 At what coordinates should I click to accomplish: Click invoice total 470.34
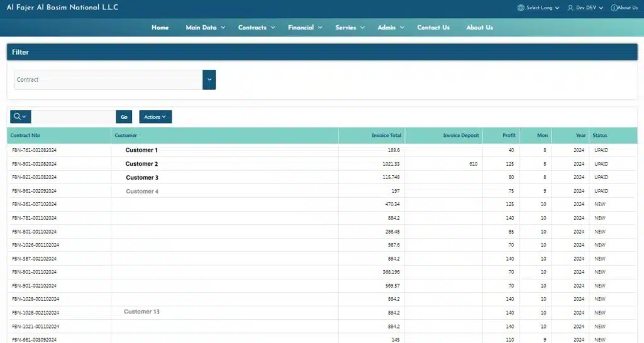392,204
